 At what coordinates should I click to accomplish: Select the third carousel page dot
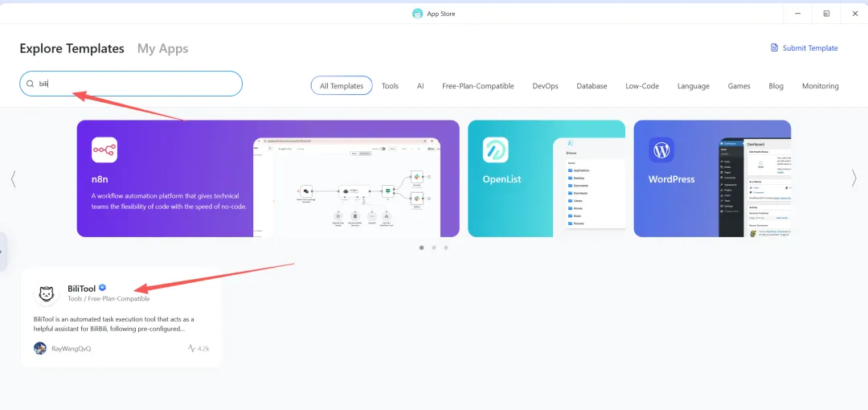pos(446,248)
